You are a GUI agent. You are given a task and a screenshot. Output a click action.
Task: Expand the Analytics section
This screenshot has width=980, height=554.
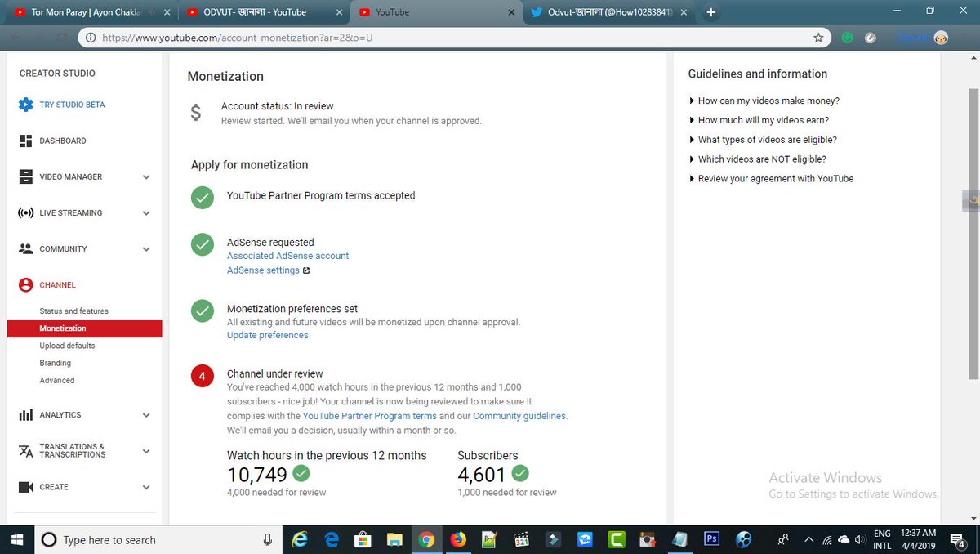coord(146,415)
